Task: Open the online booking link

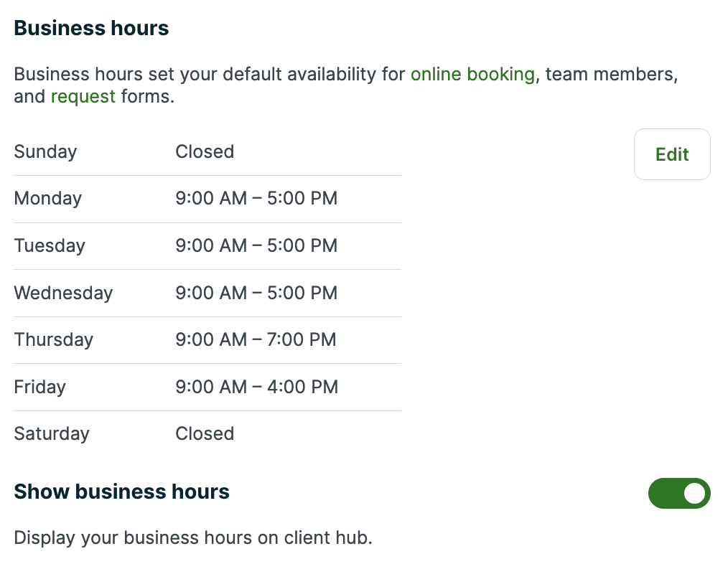Action: (x=472, y=74)
